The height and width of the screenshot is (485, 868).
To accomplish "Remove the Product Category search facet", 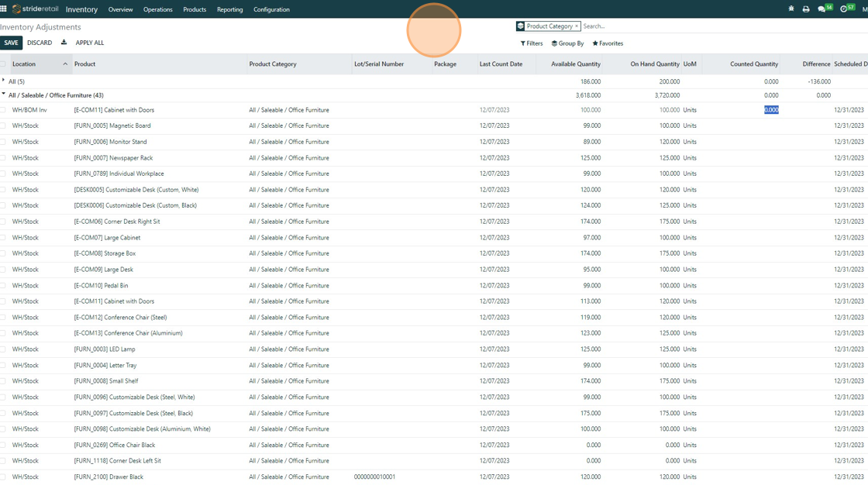I will (577, 26).
